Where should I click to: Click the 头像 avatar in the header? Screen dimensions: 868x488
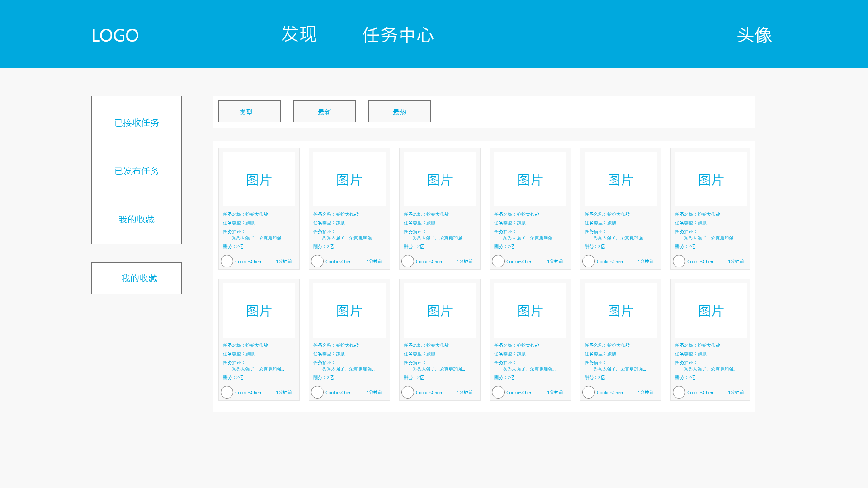coord(754,35)
